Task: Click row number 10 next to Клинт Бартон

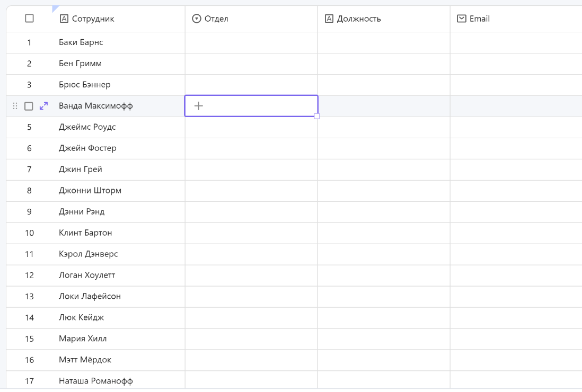Action: (x=29, y=233)
